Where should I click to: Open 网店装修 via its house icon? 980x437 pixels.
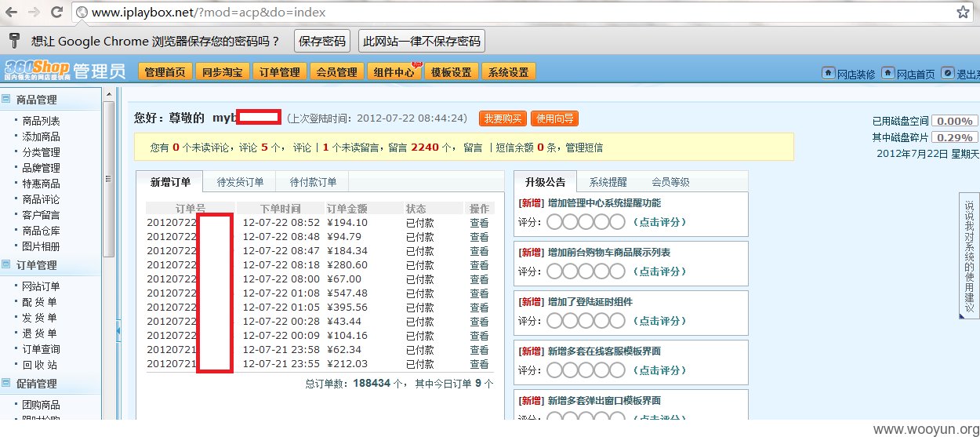point(828,73)
